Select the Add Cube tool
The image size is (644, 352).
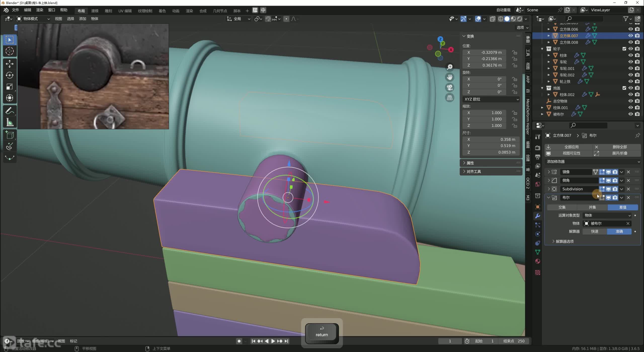pyautogui.click(x=10, y=135)
